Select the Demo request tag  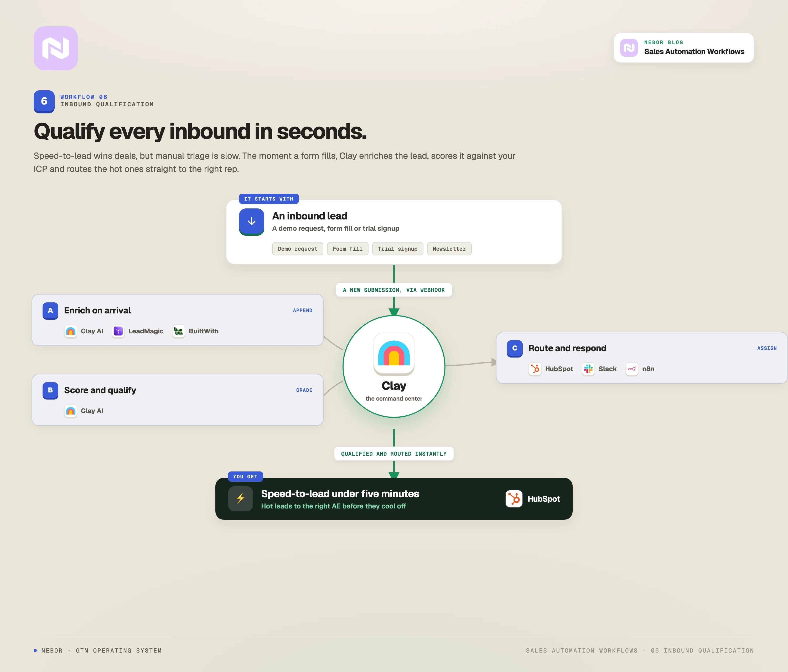pos(298,249)
